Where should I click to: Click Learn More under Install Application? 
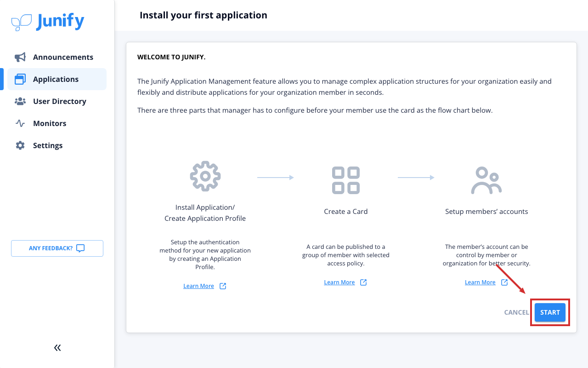point(198,286)
